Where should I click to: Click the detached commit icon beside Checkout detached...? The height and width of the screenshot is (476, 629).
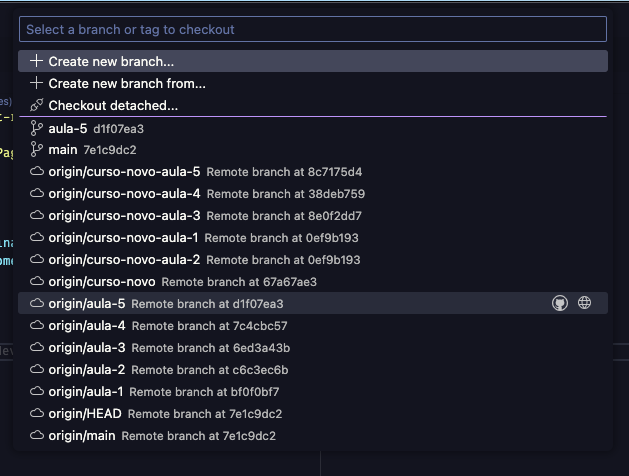(x=37, y=105)
